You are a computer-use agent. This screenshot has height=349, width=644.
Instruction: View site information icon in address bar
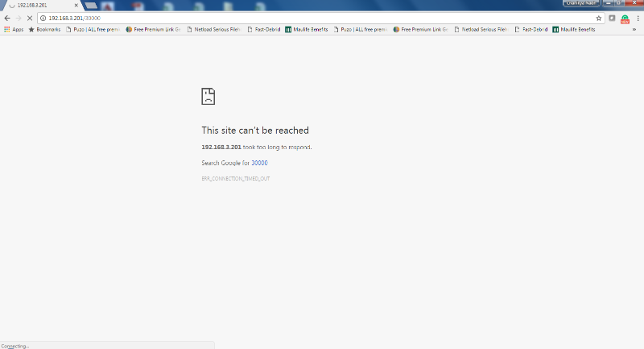pyautogui.click(x=43, y=18)
